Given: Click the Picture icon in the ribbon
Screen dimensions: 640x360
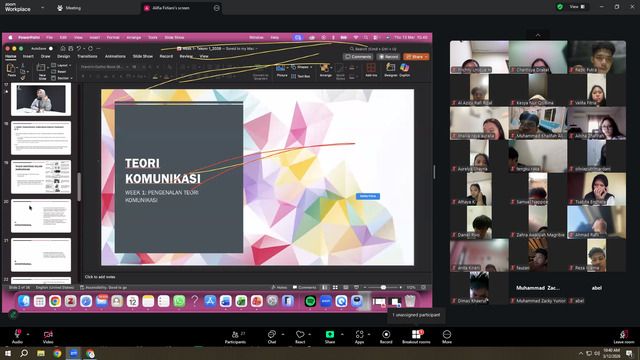Looking at the screenshot, I should 282,70.
